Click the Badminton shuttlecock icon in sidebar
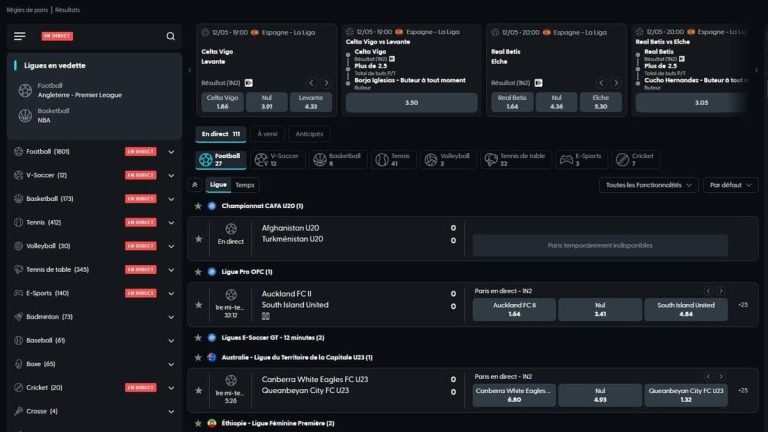 pyautogui.click(x=19, y=317)
